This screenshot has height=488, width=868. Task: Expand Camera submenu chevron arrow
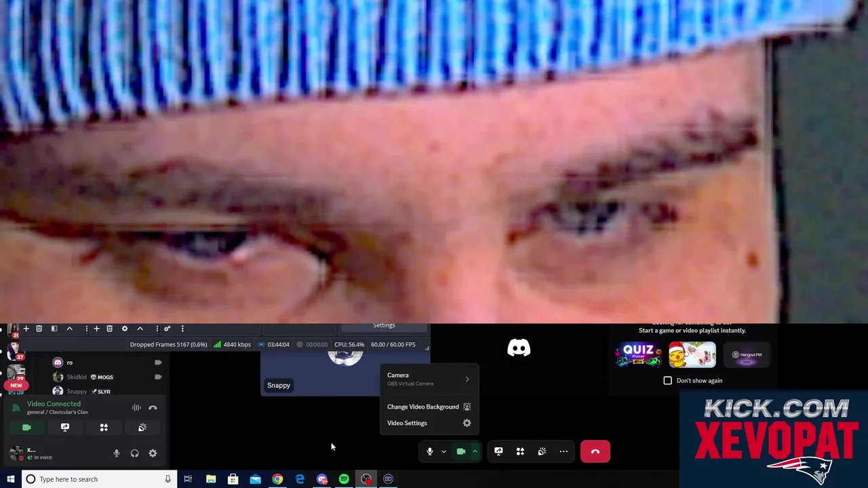467,379
